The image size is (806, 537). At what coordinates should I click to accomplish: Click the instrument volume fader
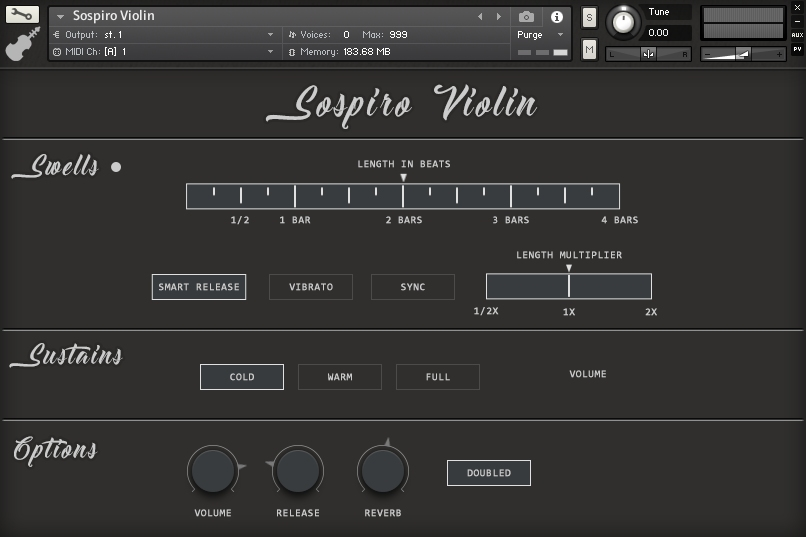pyautogui.click(x=743, y=54)
